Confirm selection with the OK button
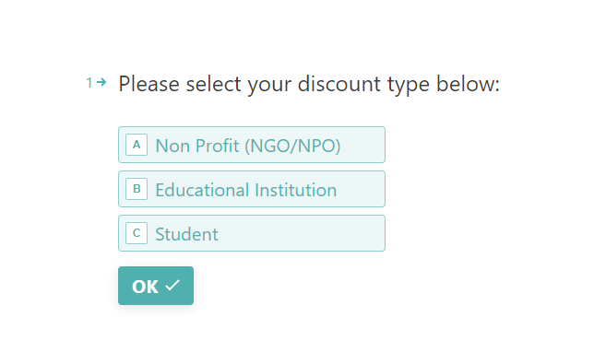Screen dimensions: 594x364 (156, 286)
